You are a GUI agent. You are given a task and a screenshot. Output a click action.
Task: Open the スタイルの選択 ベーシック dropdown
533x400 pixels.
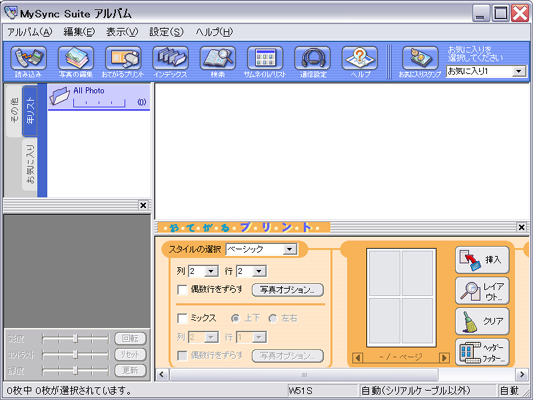click(261, 249)
